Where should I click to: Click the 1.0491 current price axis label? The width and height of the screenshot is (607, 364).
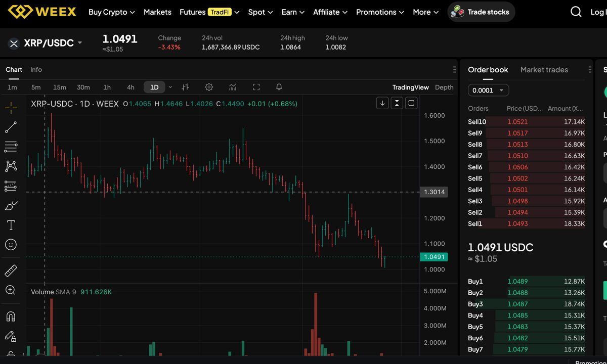(x=433, y=257)
